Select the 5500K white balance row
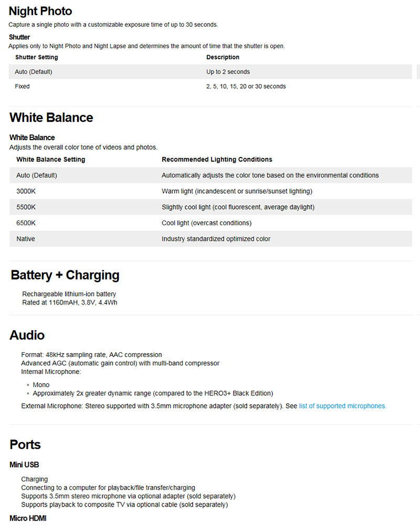 pyautogui.click(x=26, y=207)
